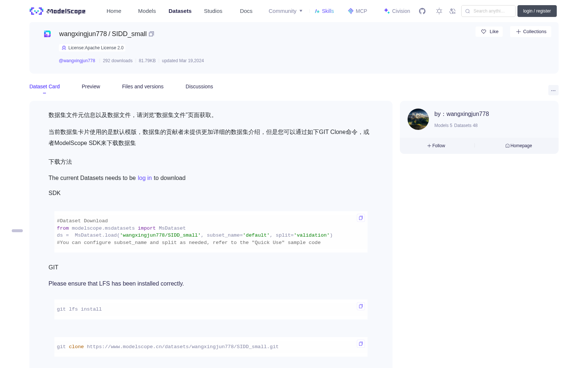Switch to Files and versions tab

[x=143, y=86]
